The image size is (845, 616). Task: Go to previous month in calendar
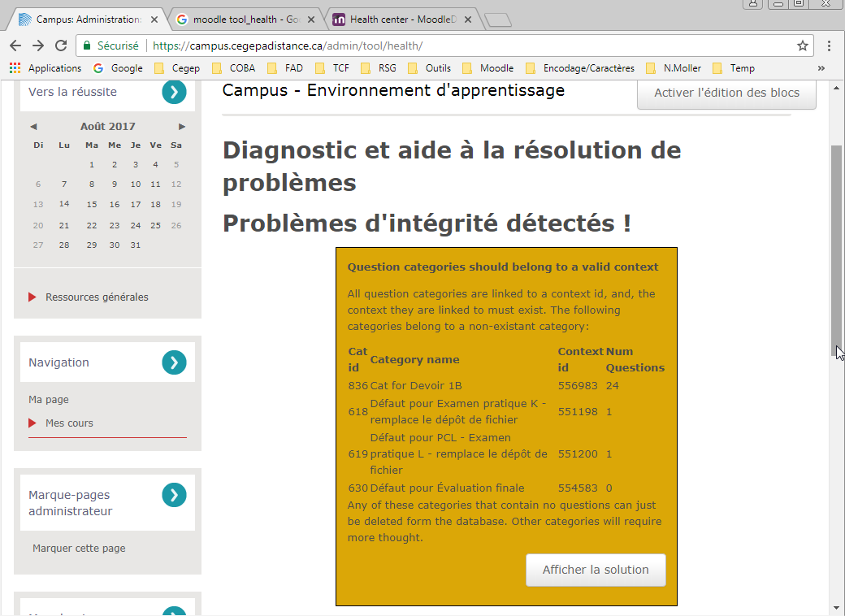33,127
